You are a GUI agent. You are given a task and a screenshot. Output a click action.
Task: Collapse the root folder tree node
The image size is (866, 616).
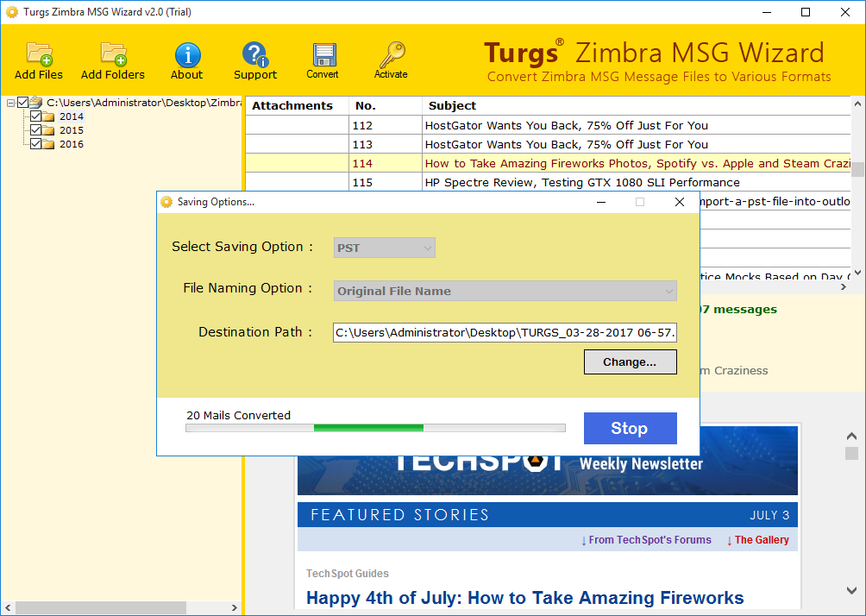point(10,103)
